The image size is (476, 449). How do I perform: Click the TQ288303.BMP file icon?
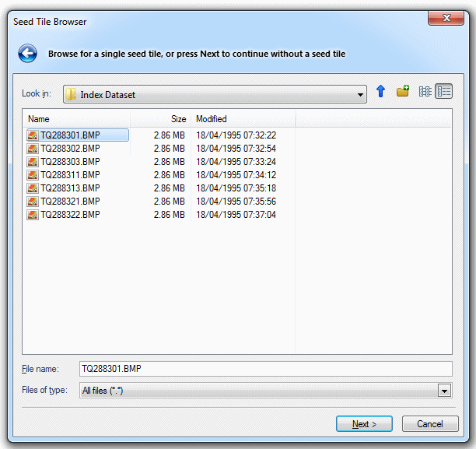[33, 162]
